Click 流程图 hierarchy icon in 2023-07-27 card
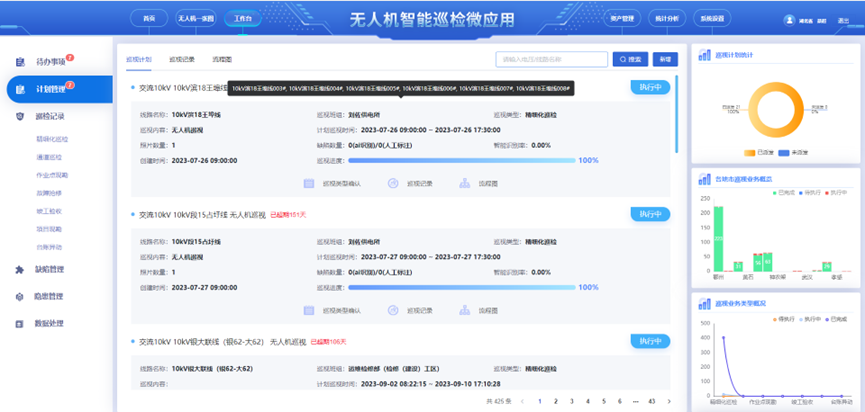The height and width of the screenshot is (412, 865). [x=464, y=310]
